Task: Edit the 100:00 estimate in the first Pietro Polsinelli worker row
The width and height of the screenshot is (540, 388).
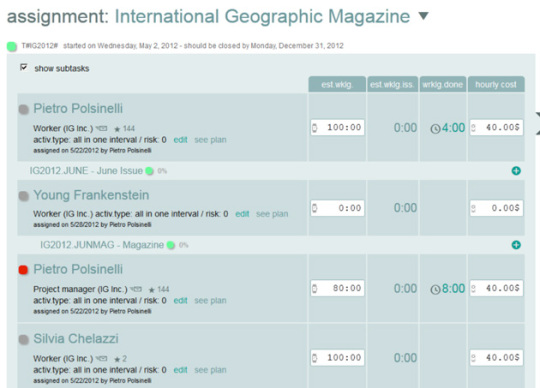Action: [338, 127]
